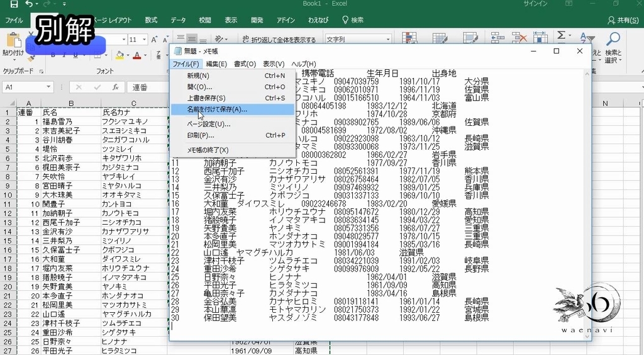Click cell containing 福島雪乃 in Excel

(x=70, y=121)
